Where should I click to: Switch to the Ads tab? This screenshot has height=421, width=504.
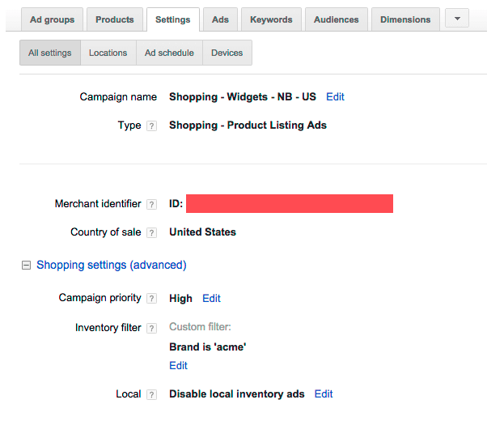(220, 19)
